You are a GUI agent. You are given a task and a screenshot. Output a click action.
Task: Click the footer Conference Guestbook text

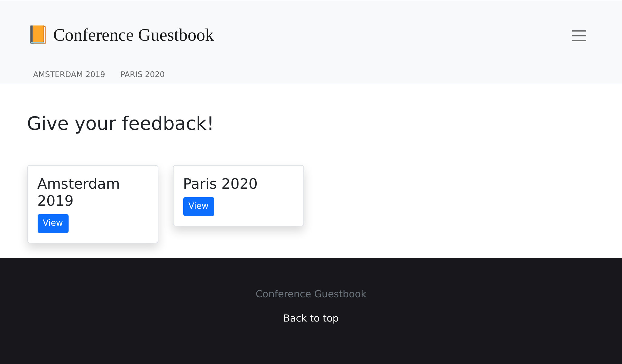pos(311,294)
